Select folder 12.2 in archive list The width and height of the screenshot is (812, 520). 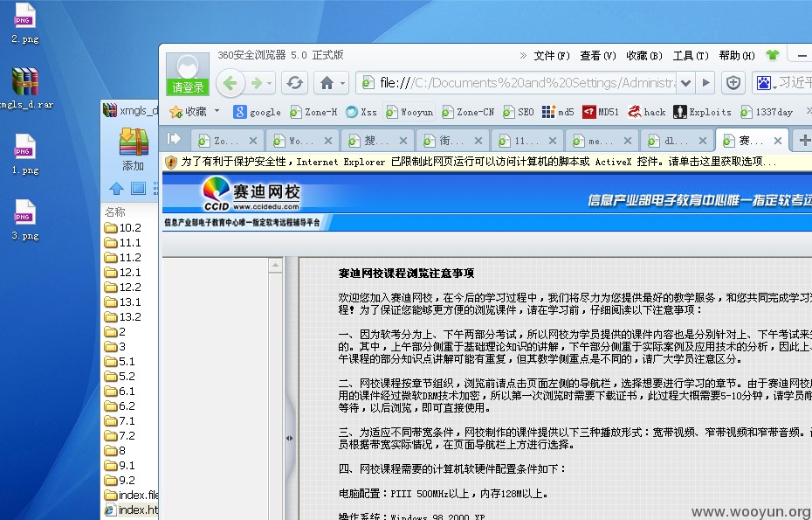[123, 288]
